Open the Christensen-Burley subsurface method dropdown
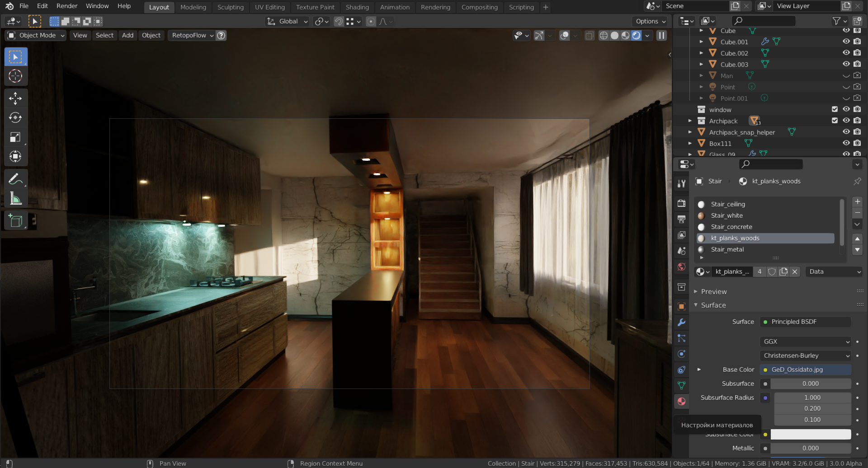This screenshot has width=868, height=468. point(806,356)
